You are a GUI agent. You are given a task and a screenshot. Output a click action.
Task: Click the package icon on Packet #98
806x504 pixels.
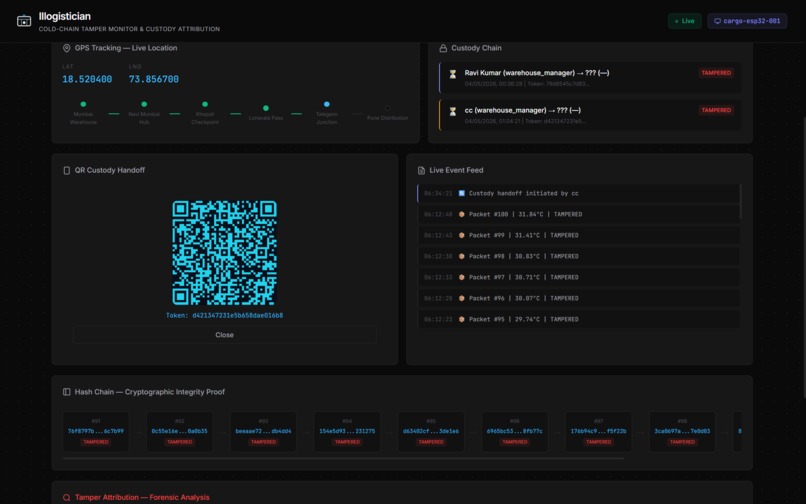pyautogui.click(x=462, y=256)
